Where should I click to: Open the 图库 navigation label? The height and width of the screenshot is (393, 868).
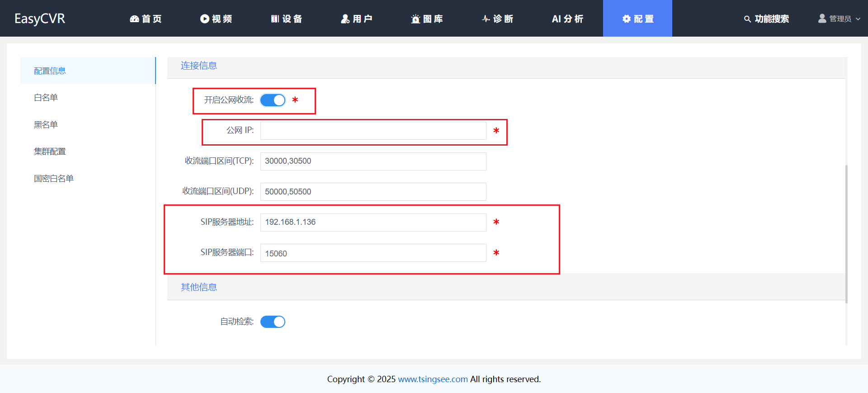(433, 19)
